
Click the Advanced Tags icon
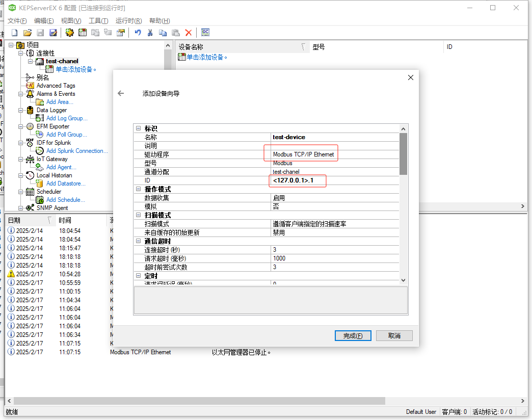[30, 86]
